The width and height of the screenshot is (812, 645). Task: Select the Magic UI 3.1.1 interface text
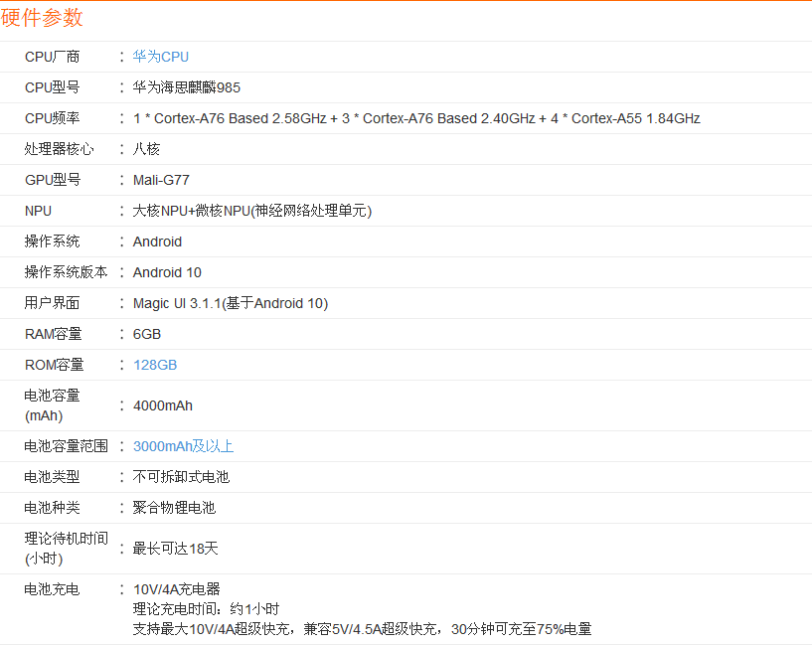[230, 303]
